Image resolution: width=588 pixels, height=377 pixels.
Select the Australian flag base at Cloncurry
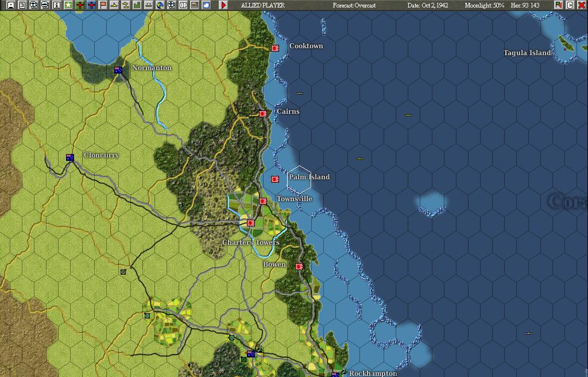70,157
